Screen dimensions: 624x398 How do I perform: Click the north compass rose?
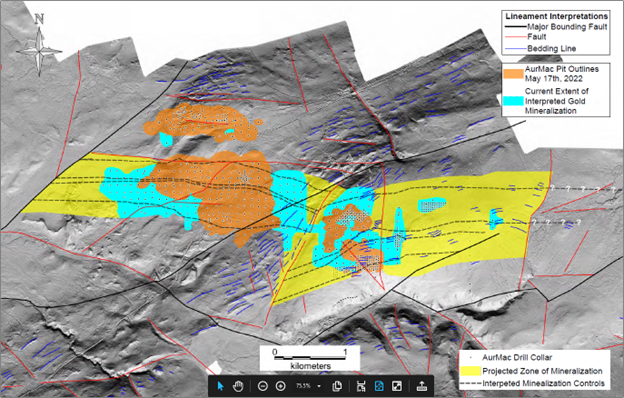(39, 46)
